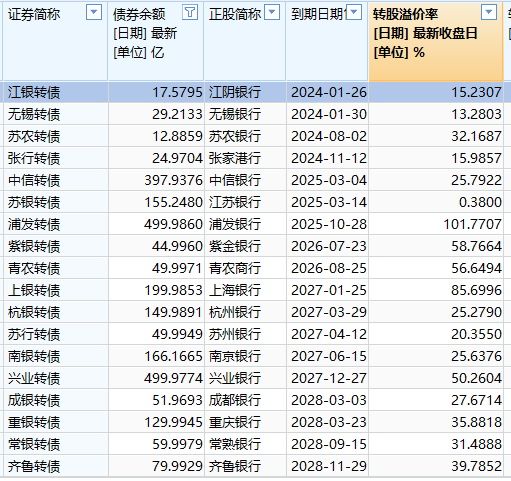Select the 上银转债 cell
The width and height of the screenshot is (511, 481).
[x=56, y=290]
